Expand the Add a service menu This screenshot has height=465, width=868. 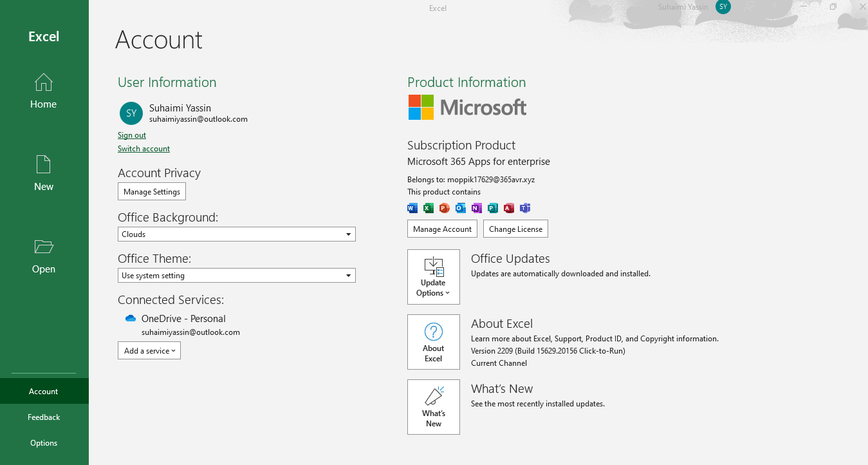[149, 350]
